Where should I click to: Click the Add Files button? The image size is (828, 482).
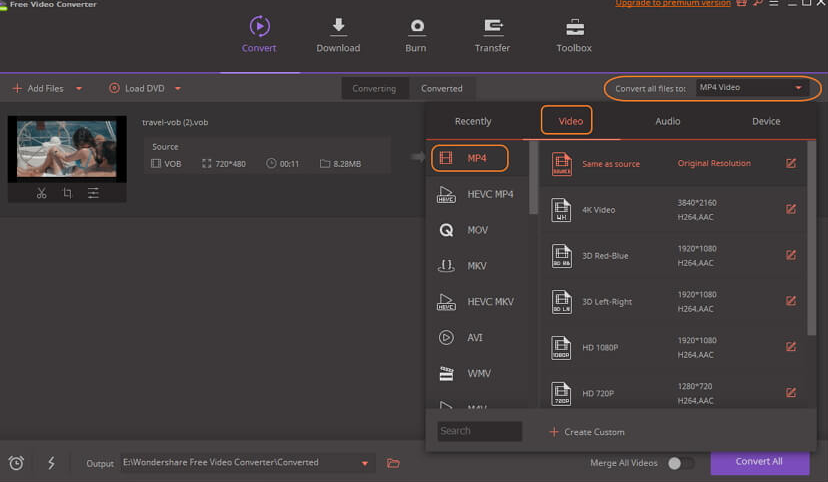coord(38,88)
